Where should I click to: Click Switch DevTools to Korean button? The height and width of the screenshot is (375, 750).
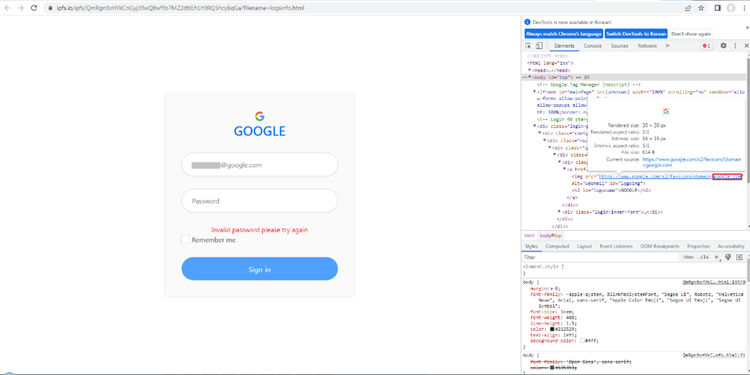(636, 34)
